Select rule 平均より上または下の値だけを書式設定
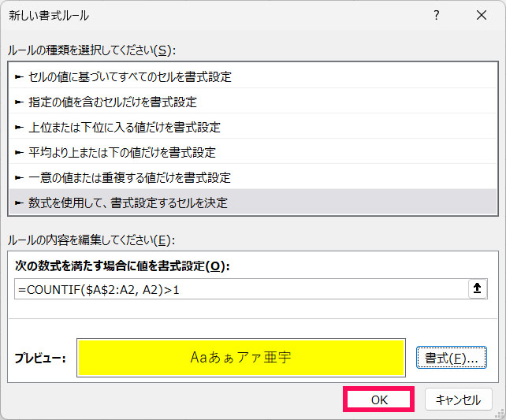This screenshot has width=506, height=420. click(253, 152)
